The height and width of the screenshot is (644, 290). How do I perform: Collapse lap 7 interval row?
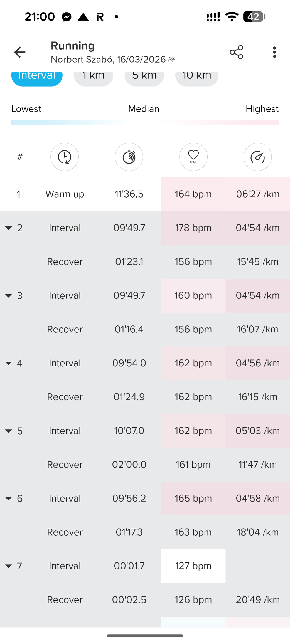tap(9, 566)
